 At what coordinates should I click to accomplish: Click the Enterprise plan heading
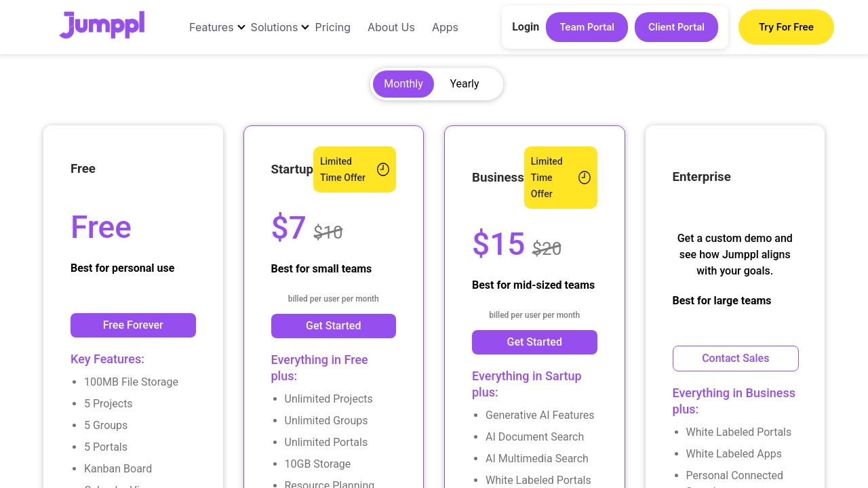(701, 177)
